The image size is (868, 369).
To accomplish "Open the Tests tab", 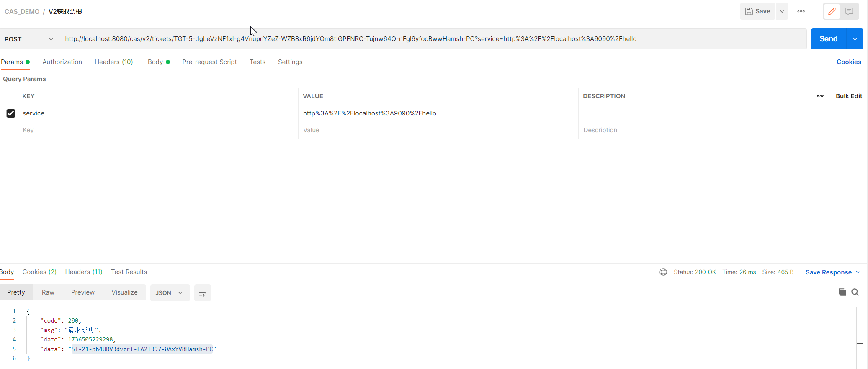I will tap(258, 62).
